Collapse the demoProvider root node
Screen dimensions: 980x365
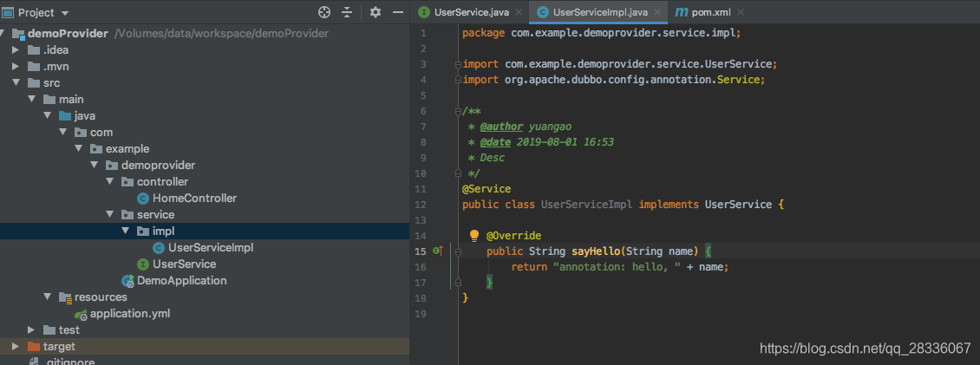[3, 33]
